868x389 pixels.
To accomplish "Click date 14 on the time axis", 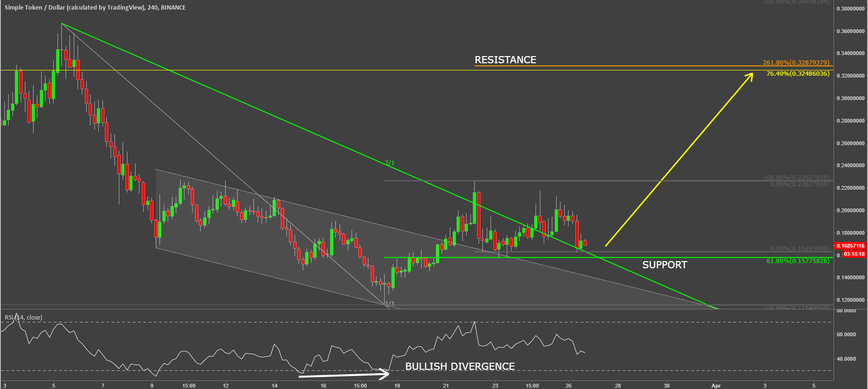I will [x=274, y=385].
